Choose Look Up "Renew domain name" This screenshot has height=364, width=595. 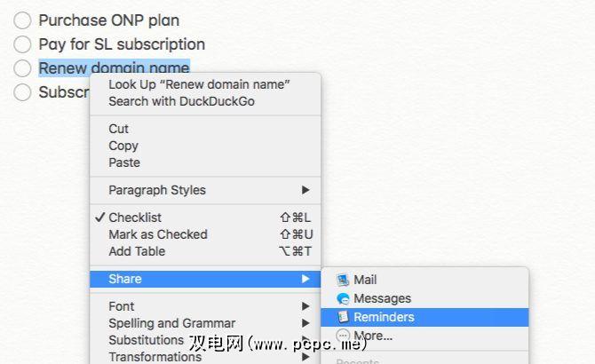point(205,84)
